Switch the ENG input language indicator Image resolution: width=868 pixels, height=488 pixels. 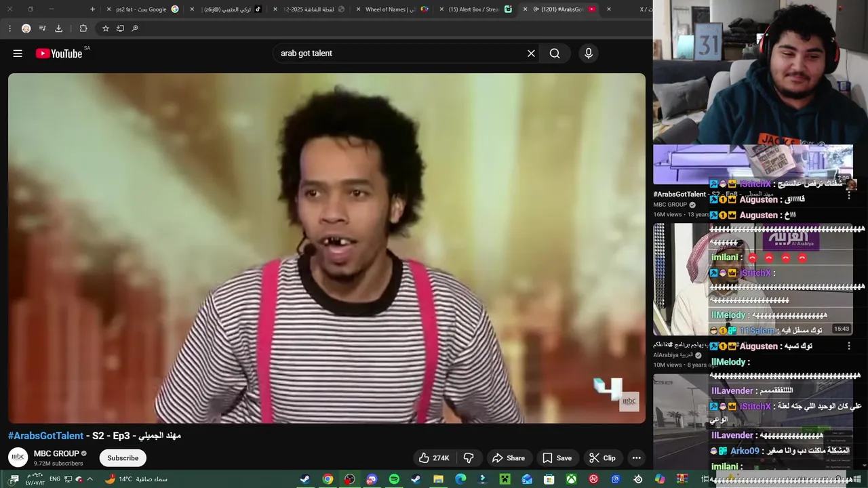click(55, 479)
